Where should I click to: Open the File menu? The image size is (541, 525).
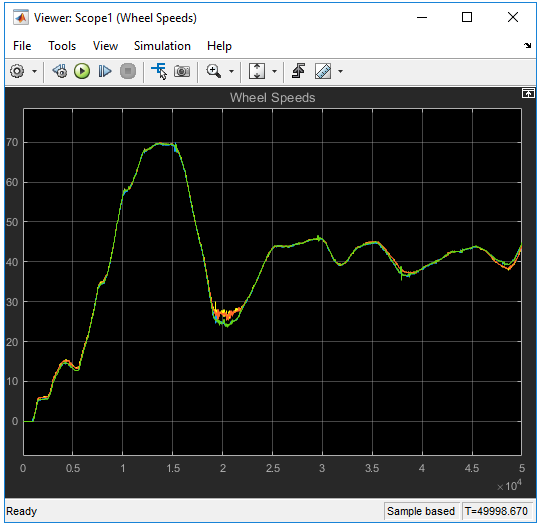(x=22, y=46)
